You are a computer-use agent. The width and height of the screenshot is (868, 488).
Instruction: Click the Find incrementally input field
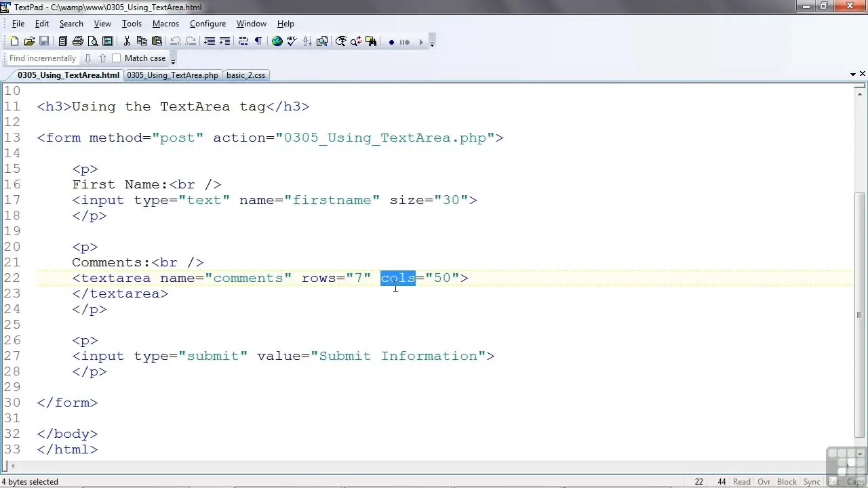coord(43,58)
